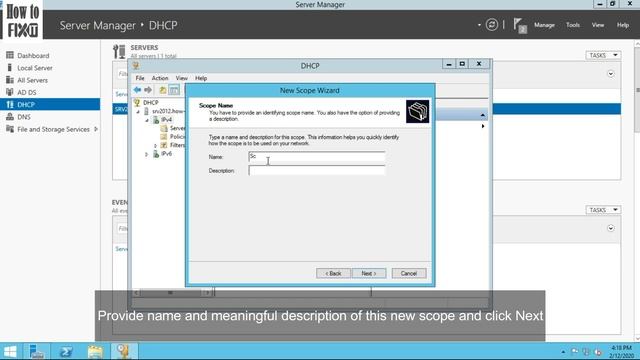Expand the Servers filter options chevron
The image size is (640, 360).
coord(611,74)
